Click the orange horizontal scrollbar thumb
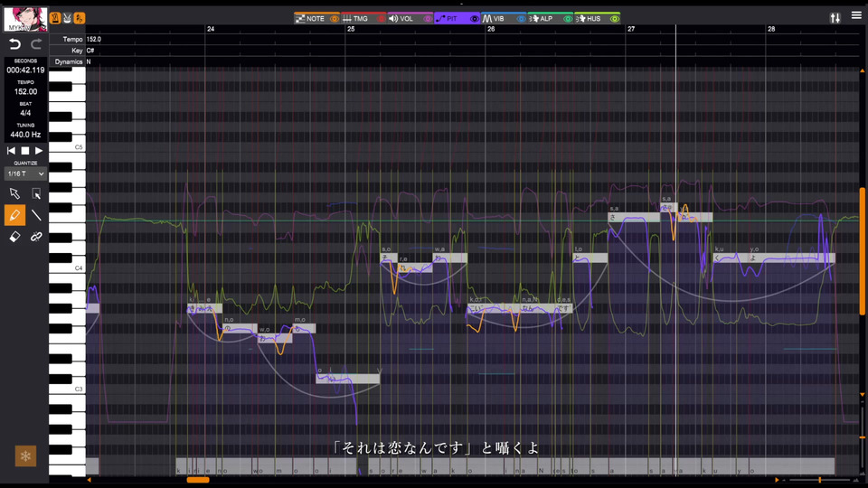This screenshot has height=488, width=868. (x=198, y=480)
